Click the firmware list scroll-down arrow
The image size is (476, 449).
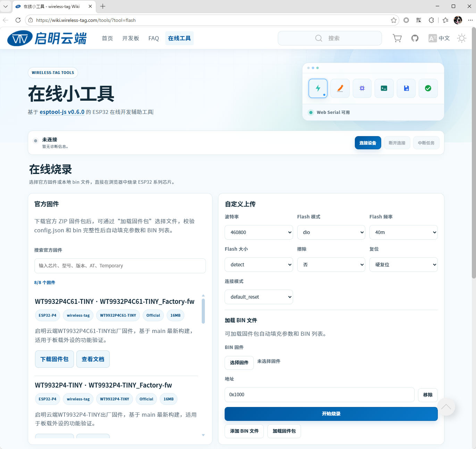[203, 435]
